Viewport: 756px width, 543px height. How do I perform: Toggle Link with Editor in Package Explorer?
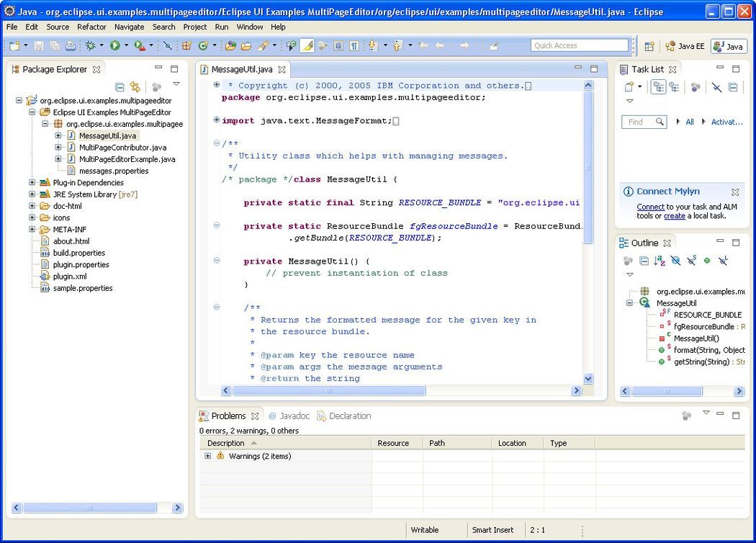pyautogui.click(x=135, y=87)
